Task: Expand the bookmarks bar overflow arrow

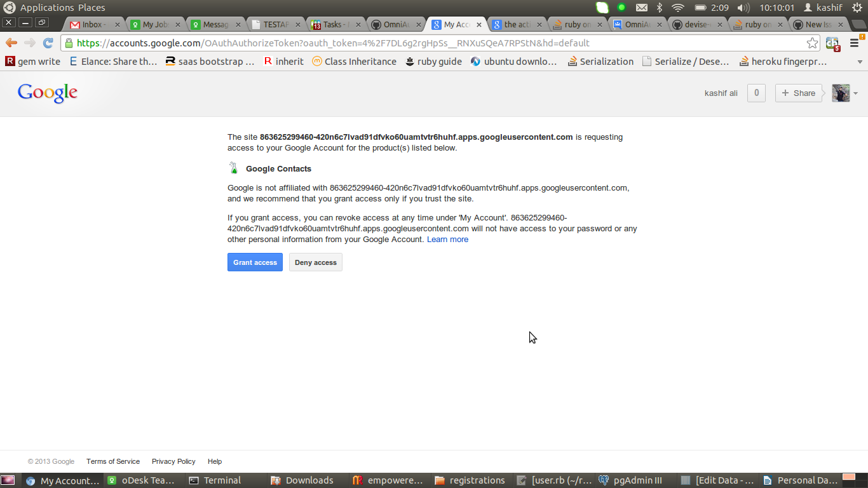Action: (x=860, y=62)
